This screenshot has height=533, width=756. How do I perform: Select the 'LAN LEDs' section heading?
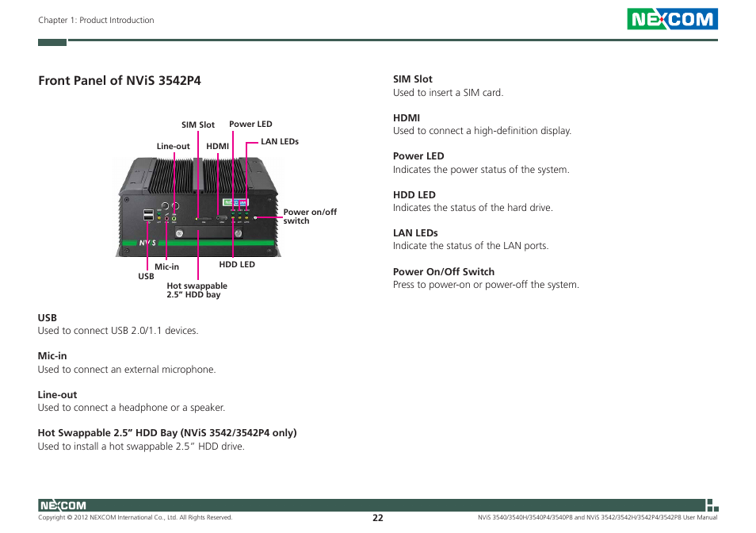pyautogui.click(x=415, y=233)
